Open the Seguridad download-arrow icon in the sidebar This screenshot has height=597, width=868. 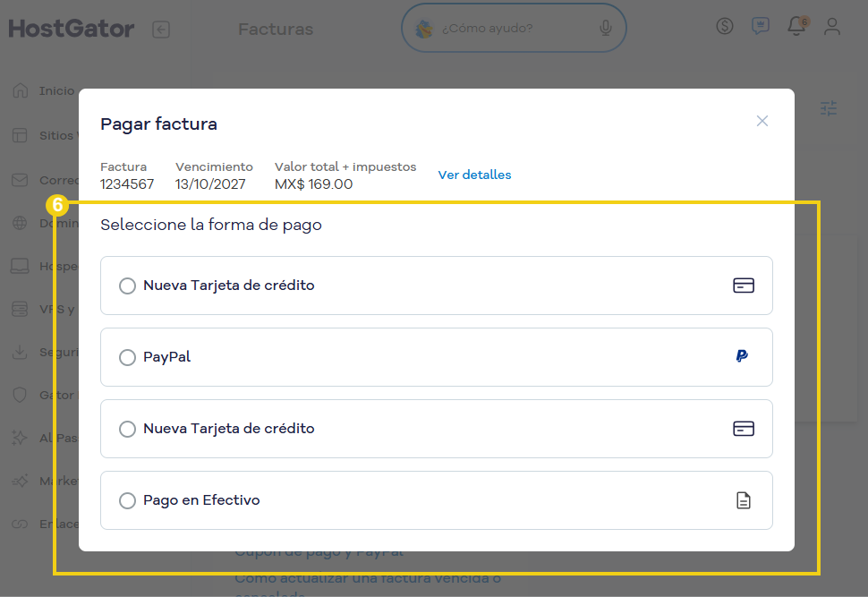click(x=20, y=352)
